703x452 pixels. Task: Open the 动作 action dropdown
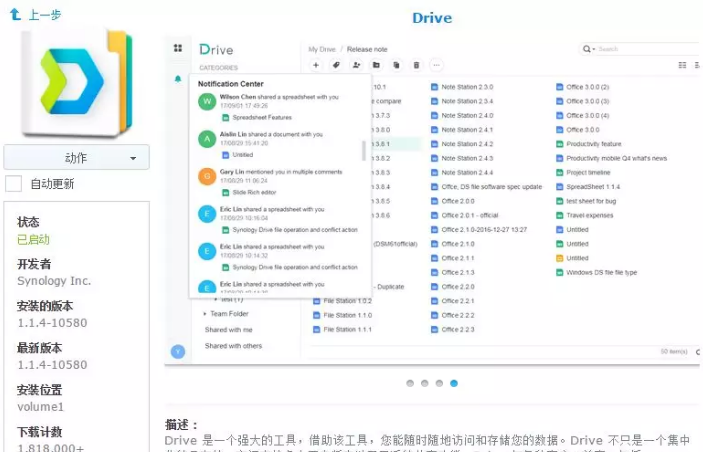click(77, 158)
